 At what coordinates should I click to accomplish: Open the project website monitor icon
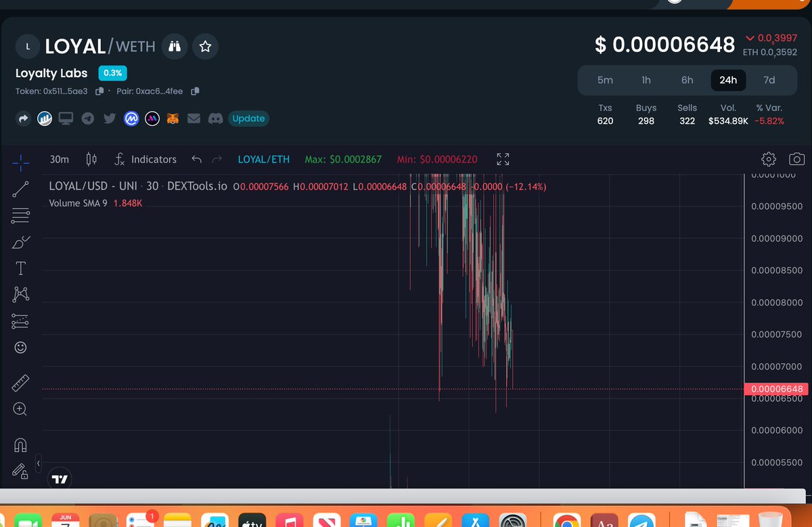point(66,118)
